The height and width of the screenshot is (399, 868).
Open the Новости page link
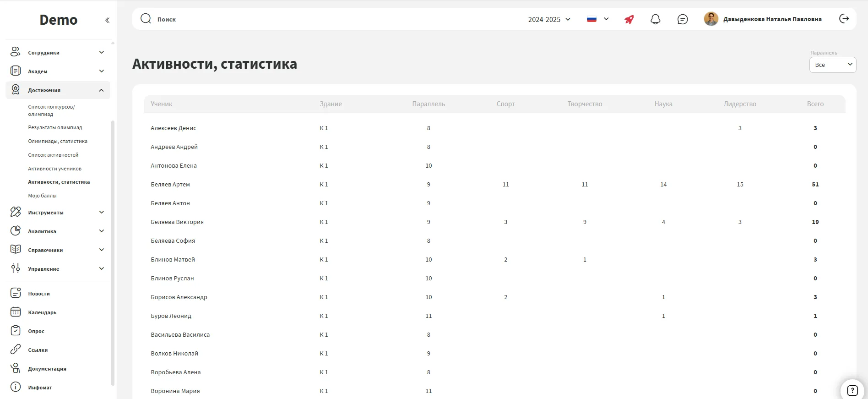click(39, 294)
